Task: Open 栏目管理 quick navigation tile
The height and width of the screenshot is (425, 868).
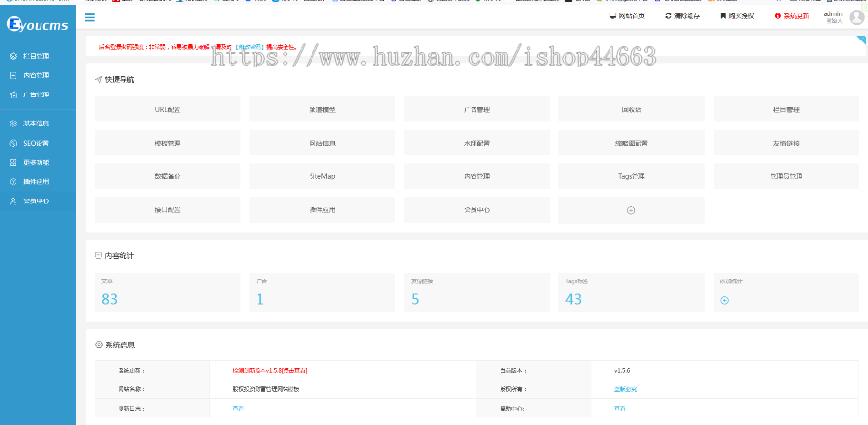Action: (786, 110)
